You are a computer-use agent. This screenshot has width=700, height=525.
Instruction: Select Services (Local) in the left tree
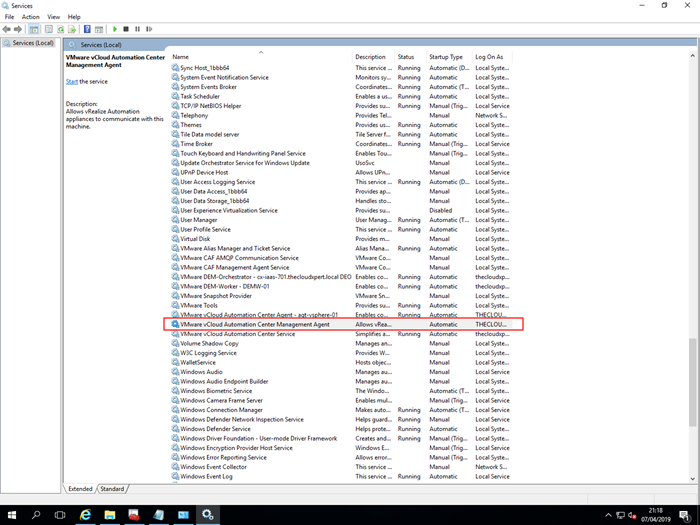(x=30, y=44)
